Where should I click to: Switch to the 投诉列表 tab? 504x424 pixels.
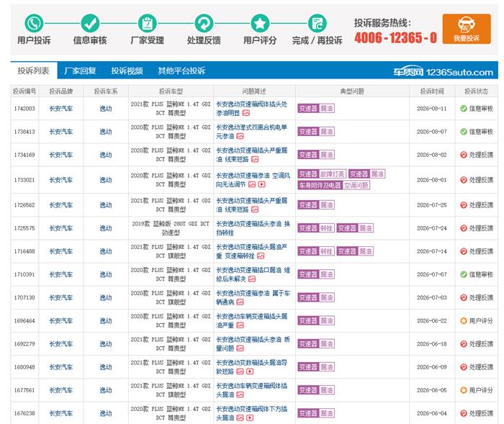pyautogui.click(x=33, y=71)
